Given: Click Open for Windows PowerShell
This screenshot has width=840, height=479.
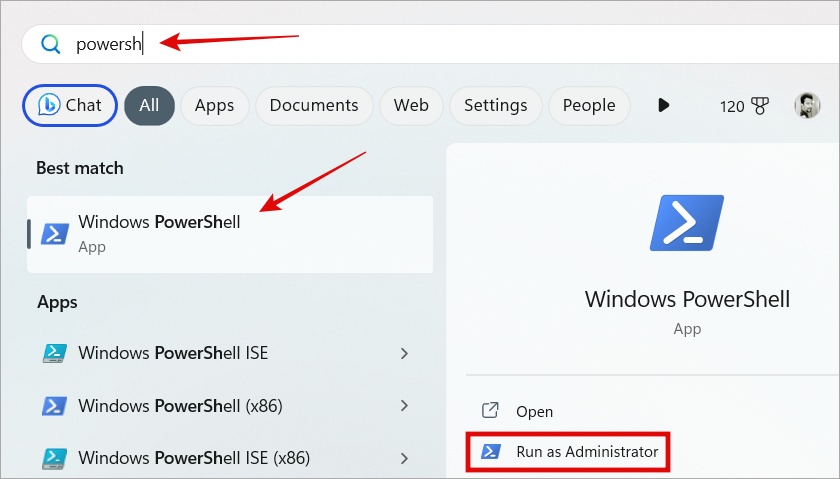Looking at the screenshot, I should tap(534, 411).
